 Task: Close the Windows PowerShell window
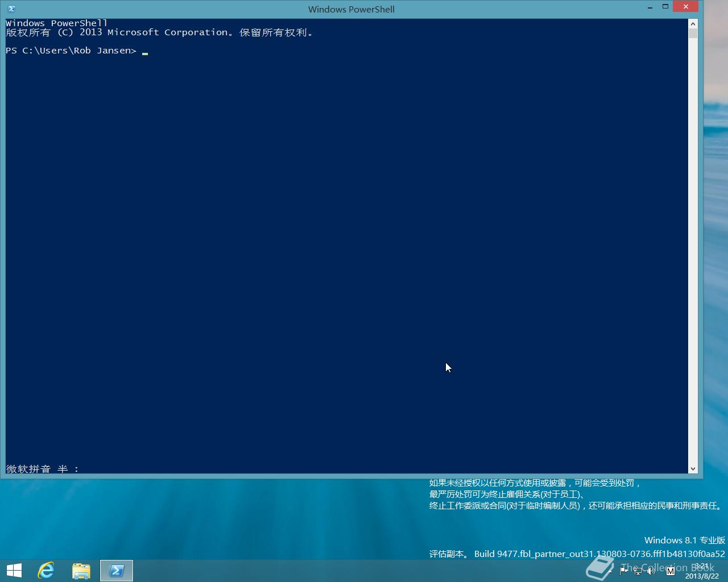[x=686, y=7]
